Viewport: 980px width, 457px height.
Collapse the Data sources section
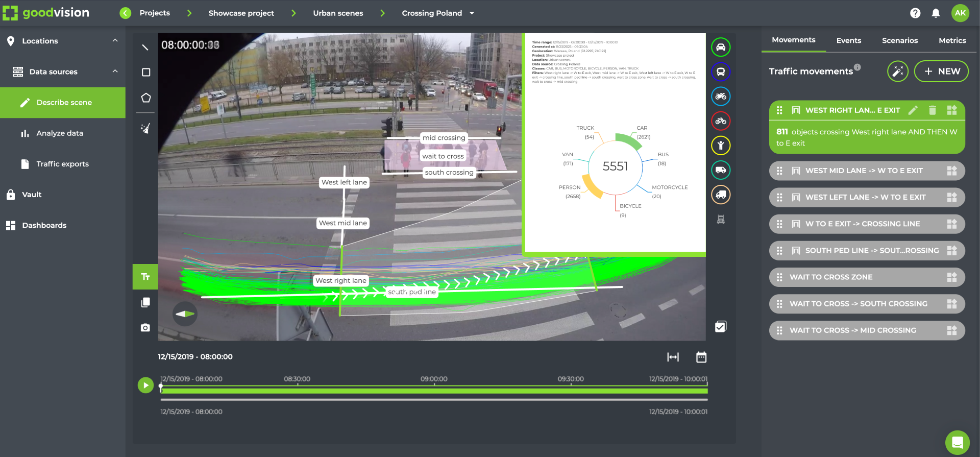tap(115, 71)
